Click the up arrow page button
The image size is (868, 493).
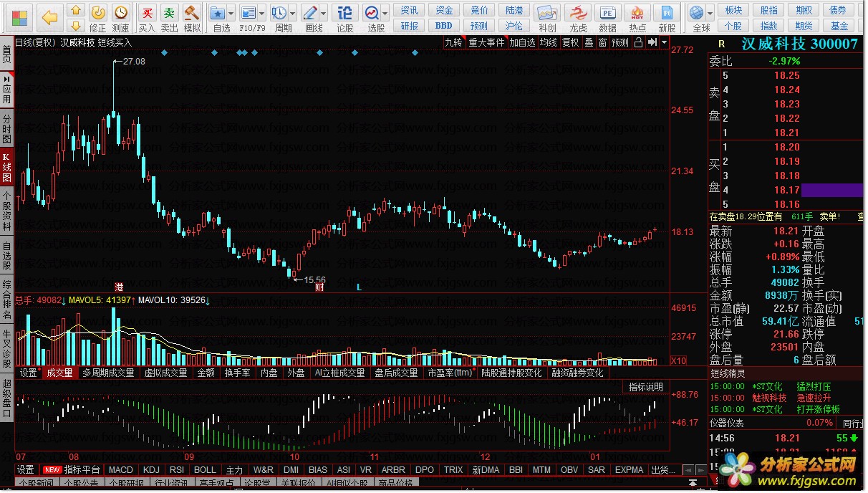75,10
